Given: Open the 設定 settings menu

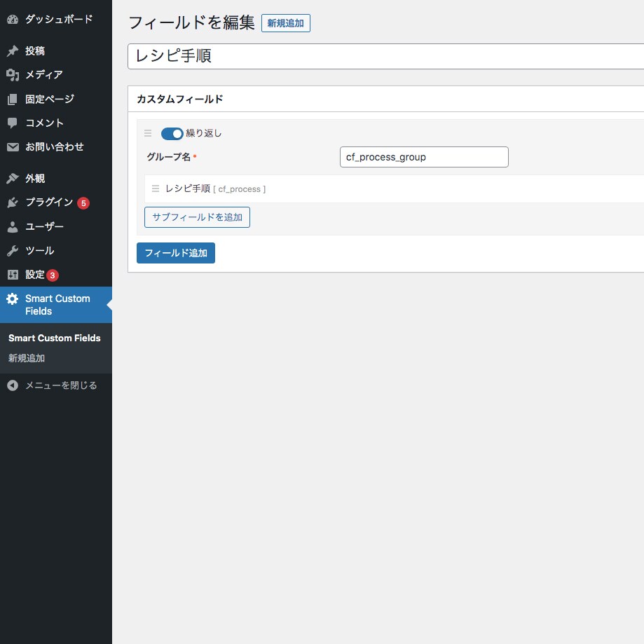Looking at the screenshot, I should (x=56, y=275).
